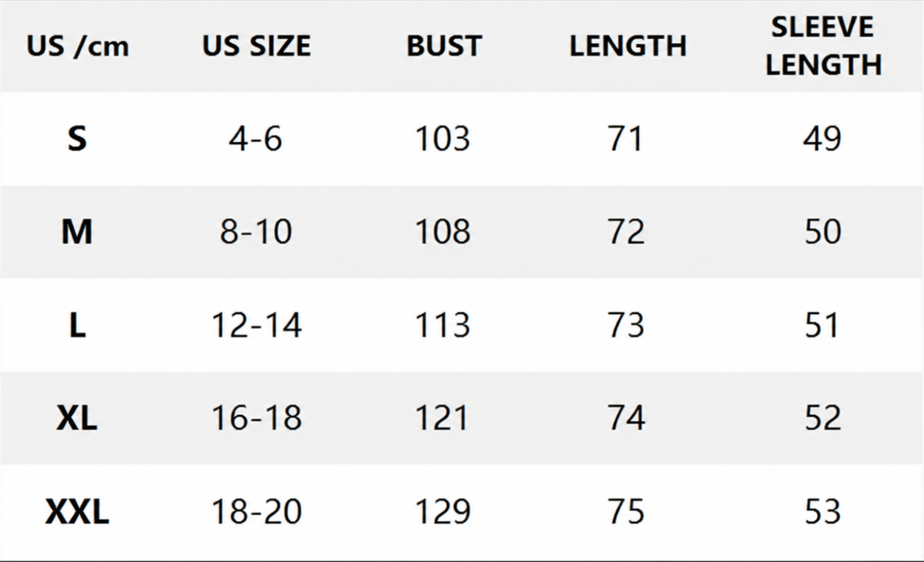Click bust value 129
This screenshot has height=562, width=924.
(x=442, y=512)
